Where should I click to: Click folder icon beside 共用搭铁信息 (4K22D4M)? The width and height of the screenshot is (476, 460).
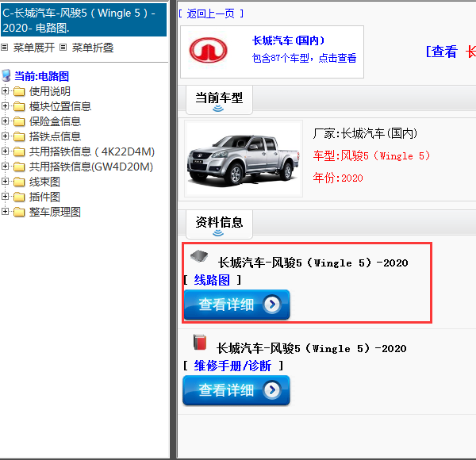19,151
